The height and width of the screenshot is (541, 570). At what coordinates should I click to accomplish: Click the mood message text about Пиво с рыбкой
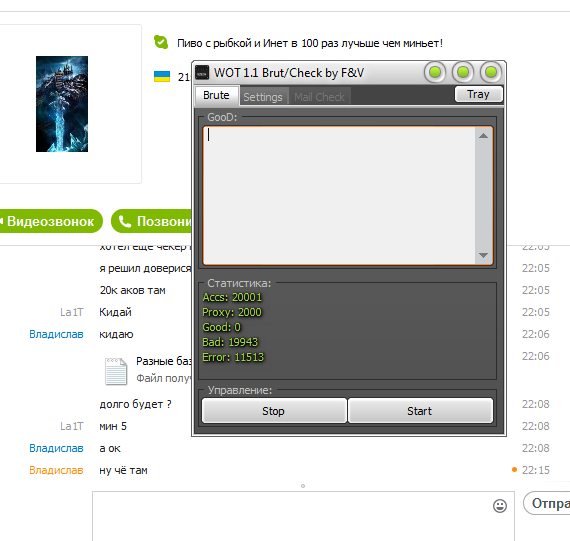tap(310, 43)
